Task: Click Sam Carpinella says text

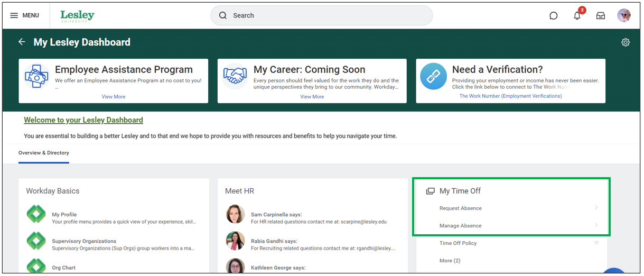Action: pos(276,215)
